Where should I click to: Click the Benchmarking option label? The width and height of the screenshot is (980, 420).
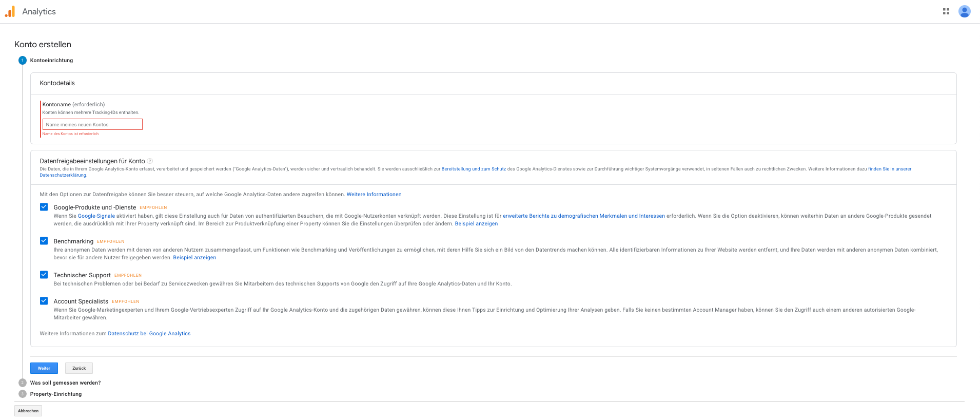click(73, 241)
